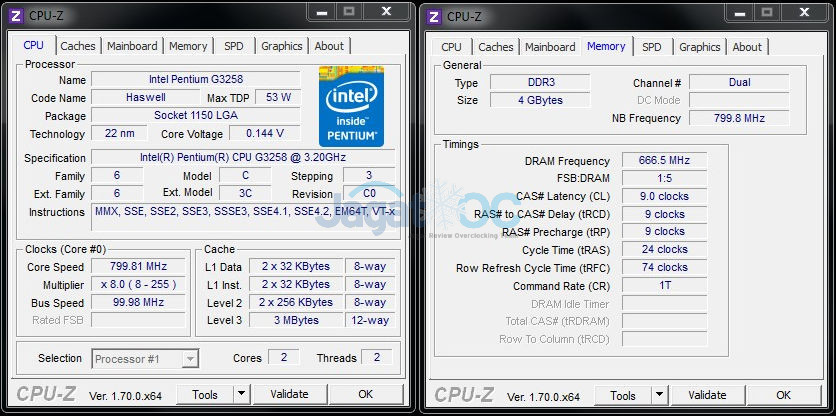Click Specification field with G3258 @ 3.20GHz
836x416 pixels.
243,157
